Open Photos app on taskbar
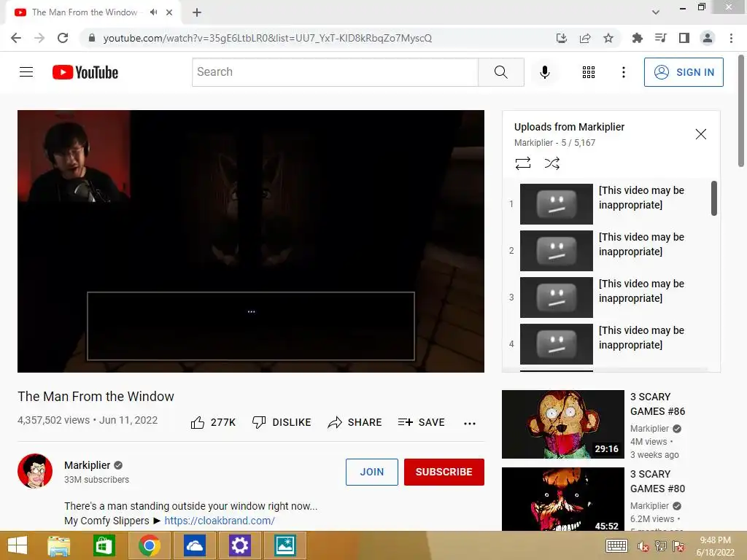Viewport: 747px width, 560px height. [x=285, y=545]
